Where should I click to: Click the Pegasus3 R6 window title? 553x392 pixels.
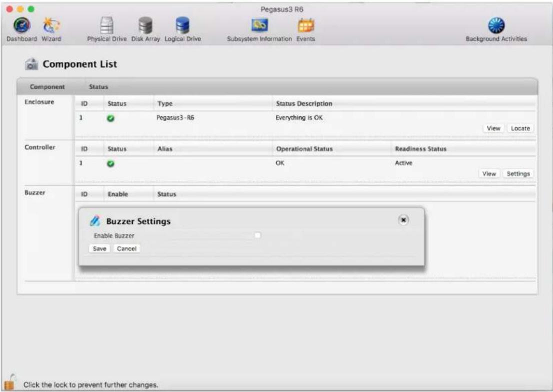282,9
